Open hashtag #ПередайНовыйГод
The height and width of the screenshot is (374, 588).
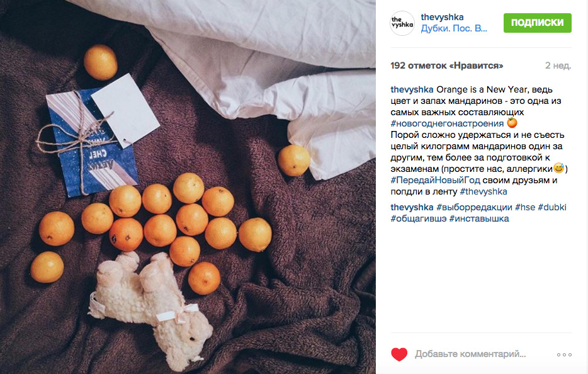[x=436, y=180]
